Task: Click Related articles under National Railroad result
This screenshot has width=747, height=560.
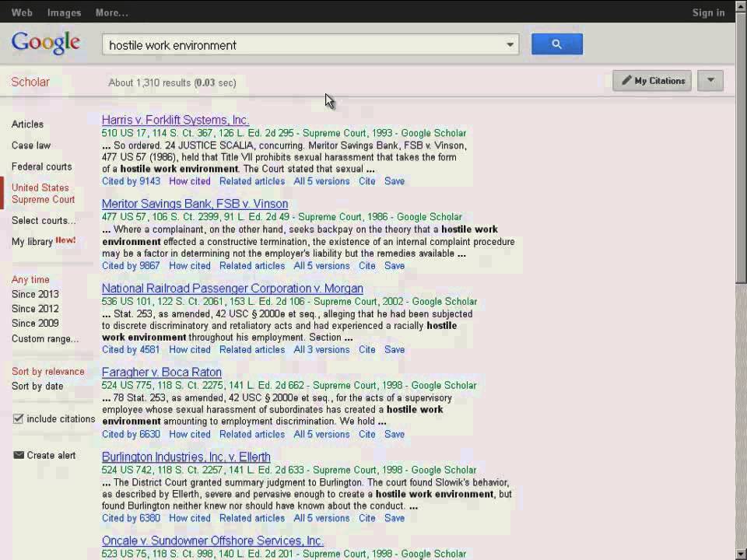Action: pyautogui.click(x=252, y=349)
